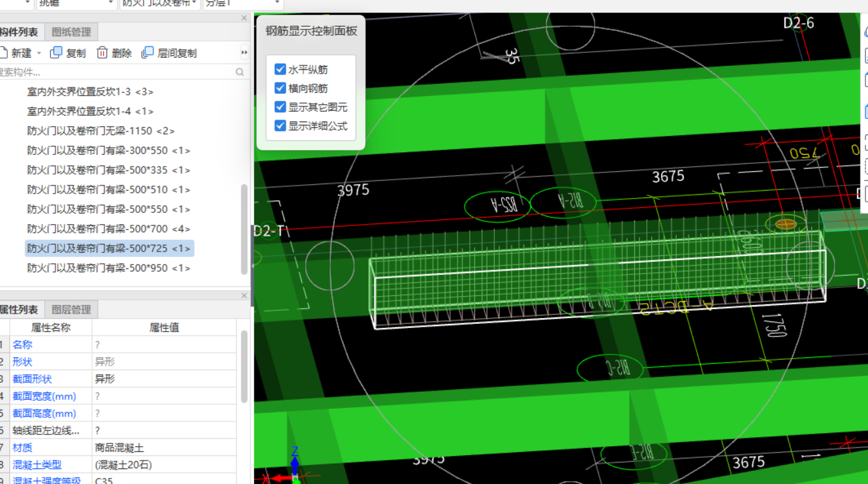Viewport: 868px width, 484px height.
Task: Open the 分层1 layer dropdown
Action: [x=243, y=4]
